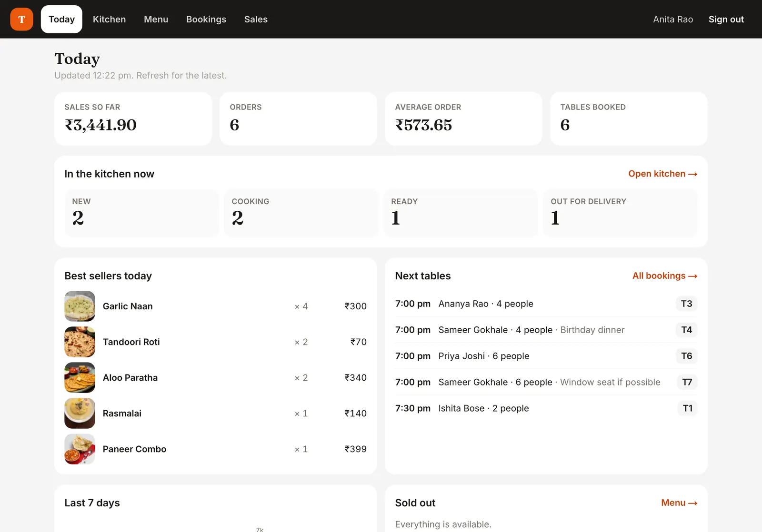762x532 pixels.
Task: Click the Aloo Paratha thumbnail
Action: tap(80, 377)
